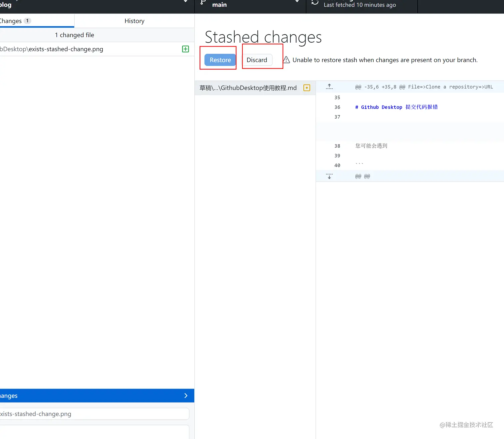Click the Changes count badge '1'
Viewport: 504px width, 439px height.
(27, 21)
